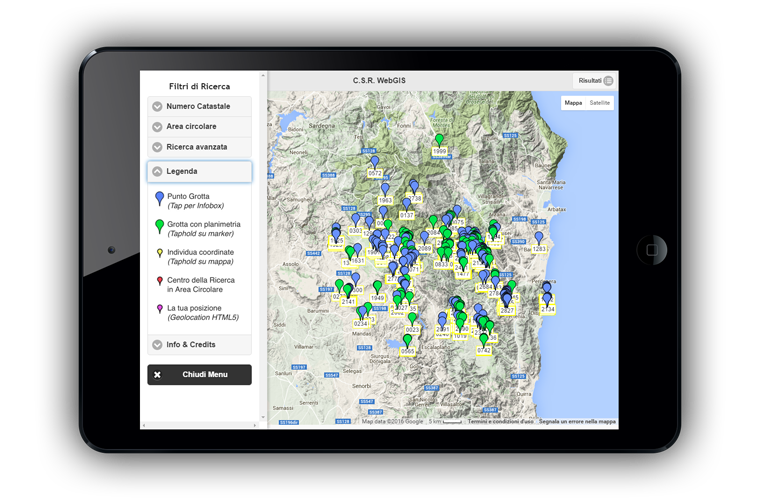Select the green cave marker labeled 0234
This screenshot has height=500, width=760.
[361, 312]
